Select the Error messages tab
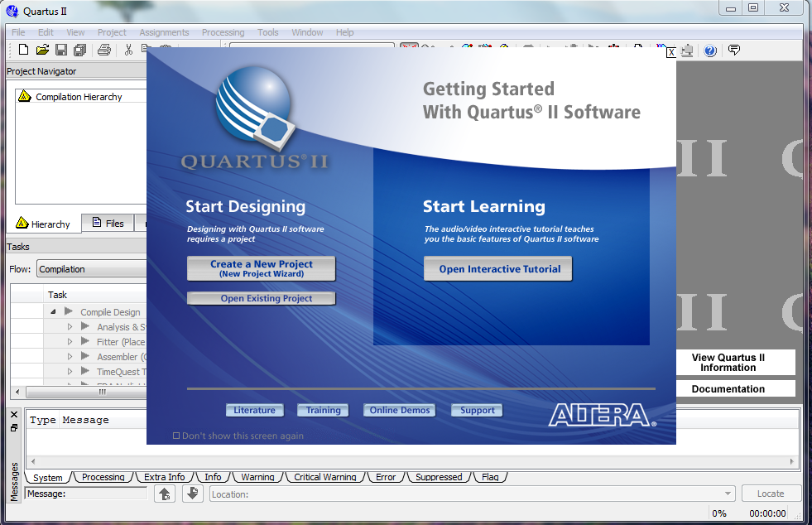Image resolution: width=812 pixels, height=525 pixels. tap(386, 477)
